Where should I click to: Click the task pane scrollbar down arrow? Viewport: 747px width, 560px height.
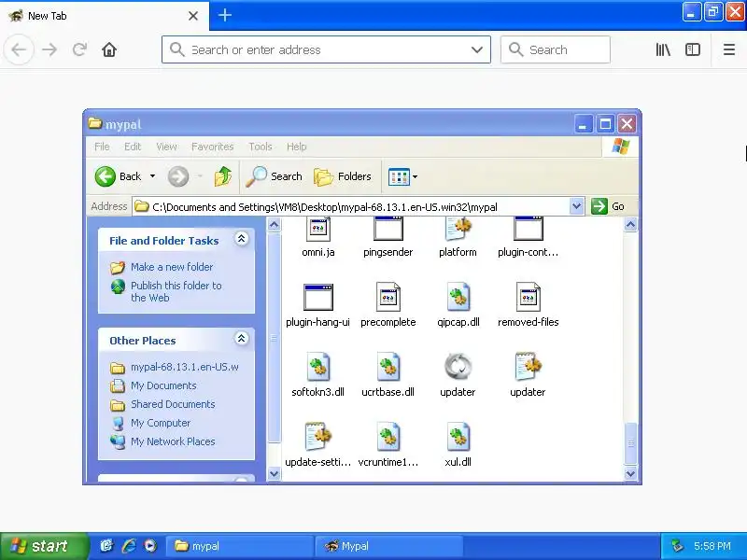[x=274, y=474]
